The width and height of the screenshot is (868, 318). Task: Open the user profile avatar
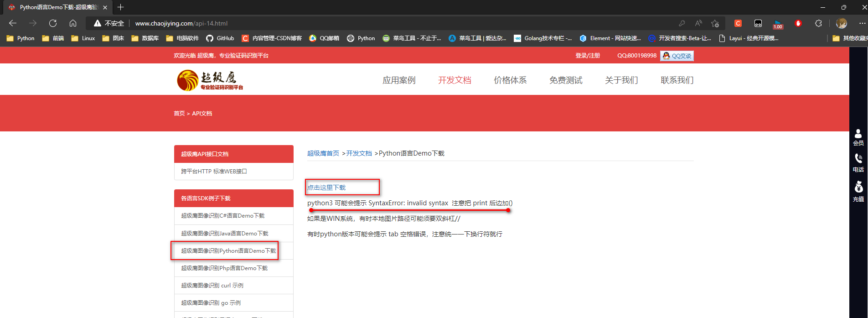tap(842, 23)
